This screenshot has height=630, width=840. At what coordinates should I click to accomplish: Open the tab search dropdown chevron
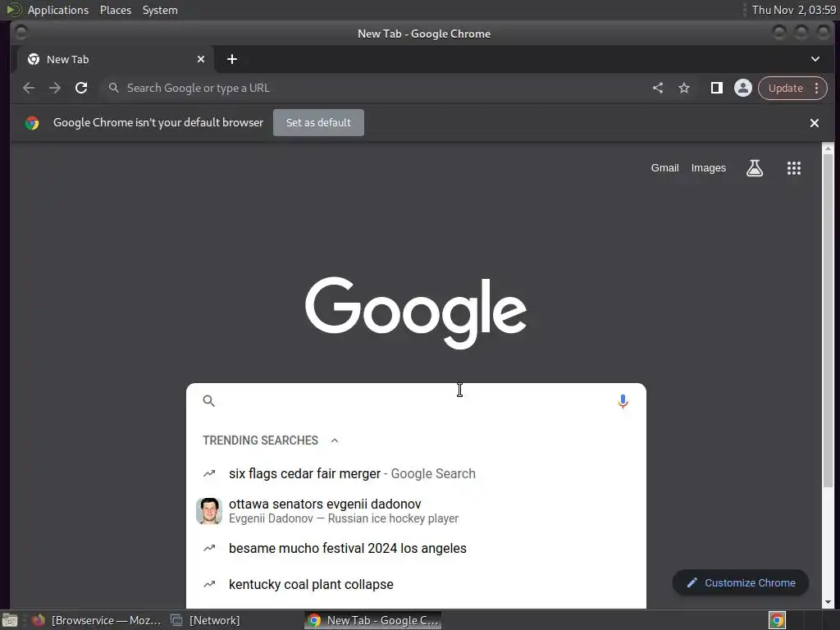click(815, 59)
